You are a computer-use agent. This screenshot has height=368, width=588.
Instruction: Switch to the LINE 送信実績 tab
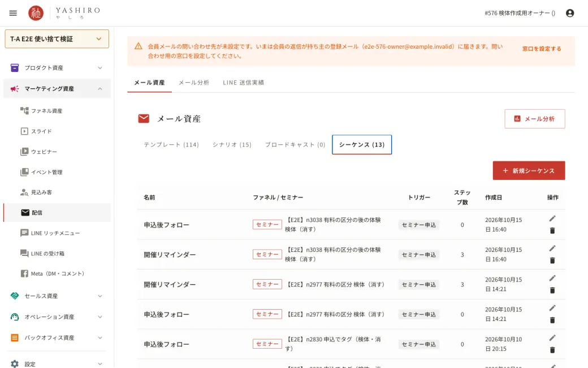pyautogui.click(x=243, y=83)
